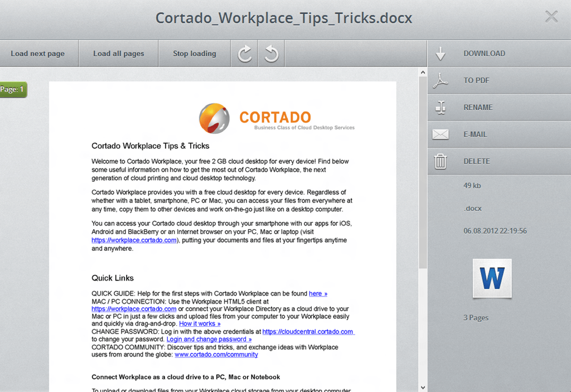Open the workplace.cortado.com link under MAC / PC CONNECTION
The height and width of the screenshot is (392, 571).
(134, 309)
